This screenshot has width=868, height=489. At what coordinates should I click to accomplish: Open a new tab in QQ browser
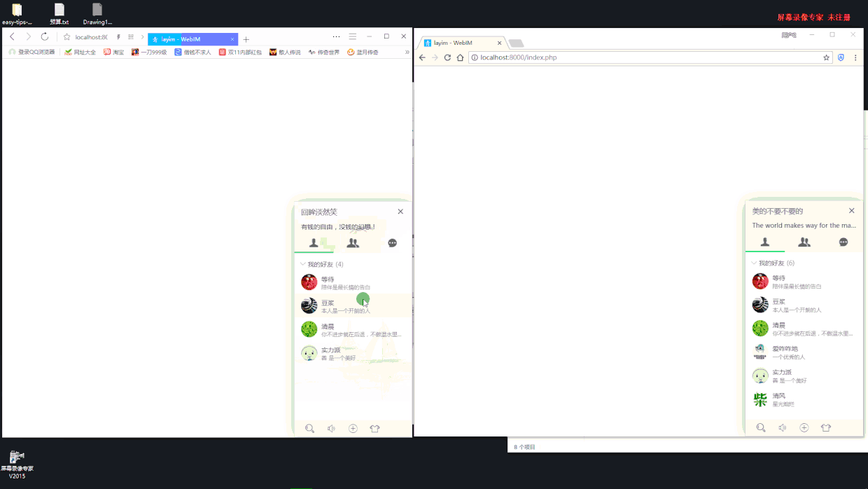coord(246,39)
